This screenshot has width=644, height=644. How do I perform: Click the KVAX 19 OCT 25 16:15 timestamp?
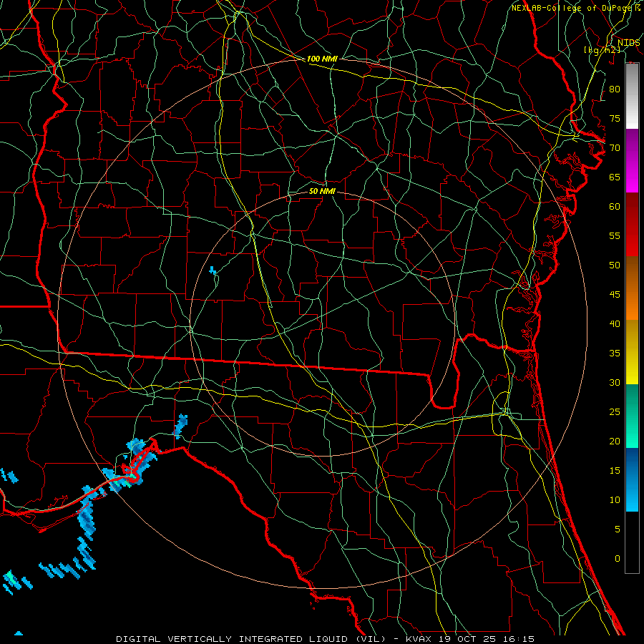pyautogui.click(x=470, y=639)
